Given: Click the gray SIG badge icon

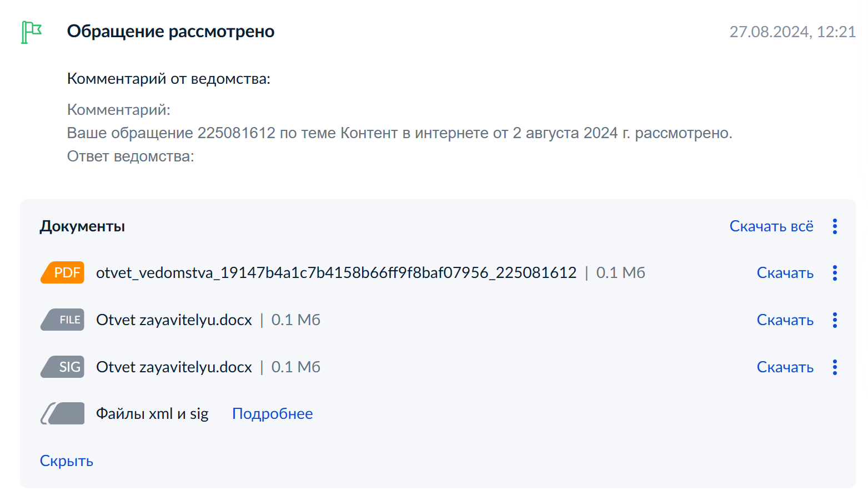Looking at the screenshot, I should pos(63,367).
